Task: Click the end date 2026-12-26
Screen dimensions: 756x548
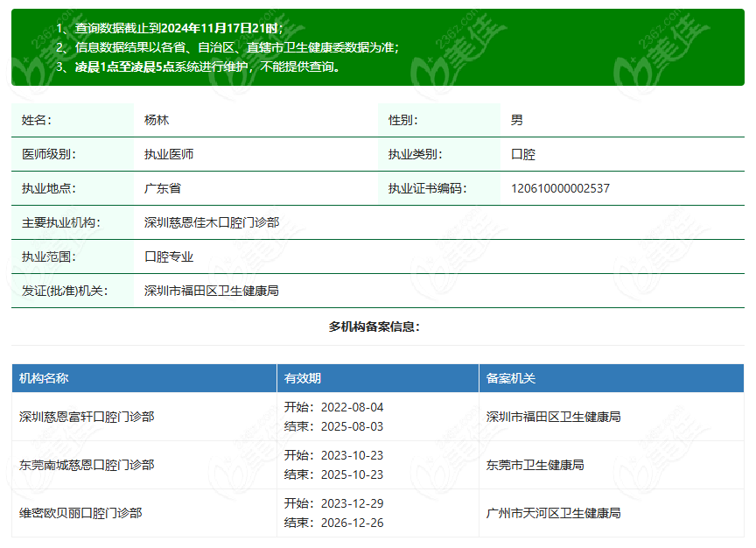Action: point(352,523)
